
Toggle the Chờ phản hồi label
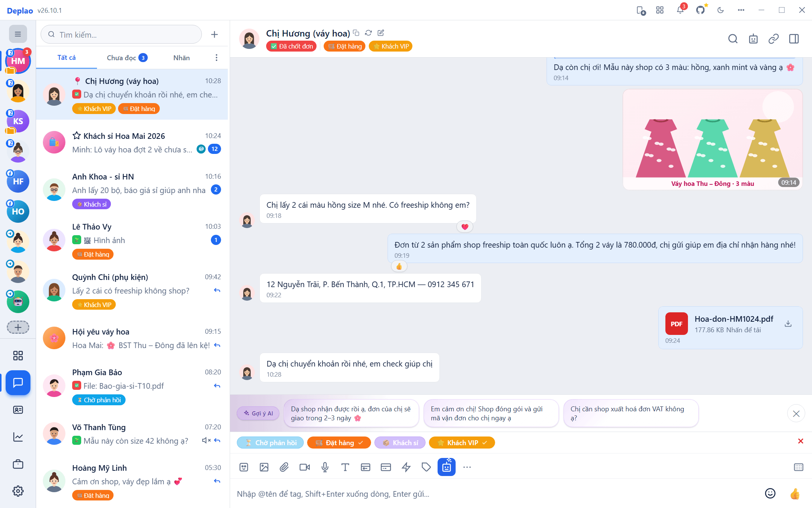tap(271, 443)
